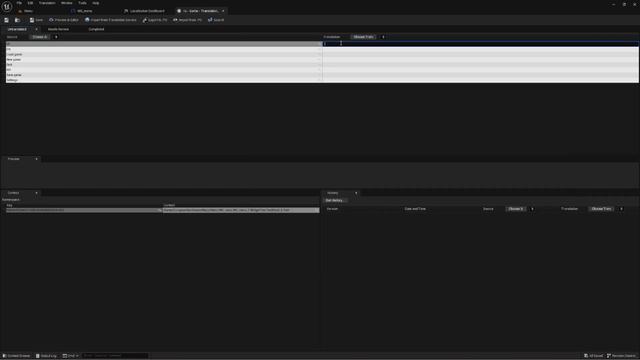Open the Tools menu

(x=82, y=3)
